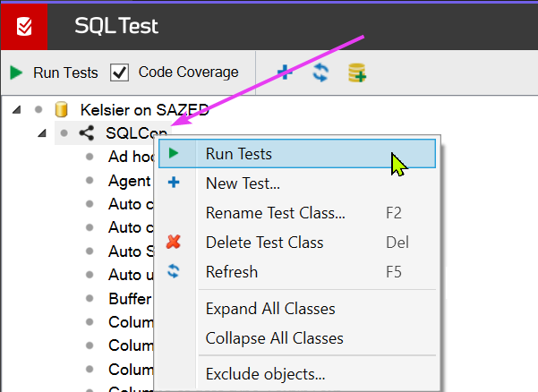Choose Exclude objects... menu entry
Image resolution: width=538 pixels, height=392 pixels.
pos(297,373)
